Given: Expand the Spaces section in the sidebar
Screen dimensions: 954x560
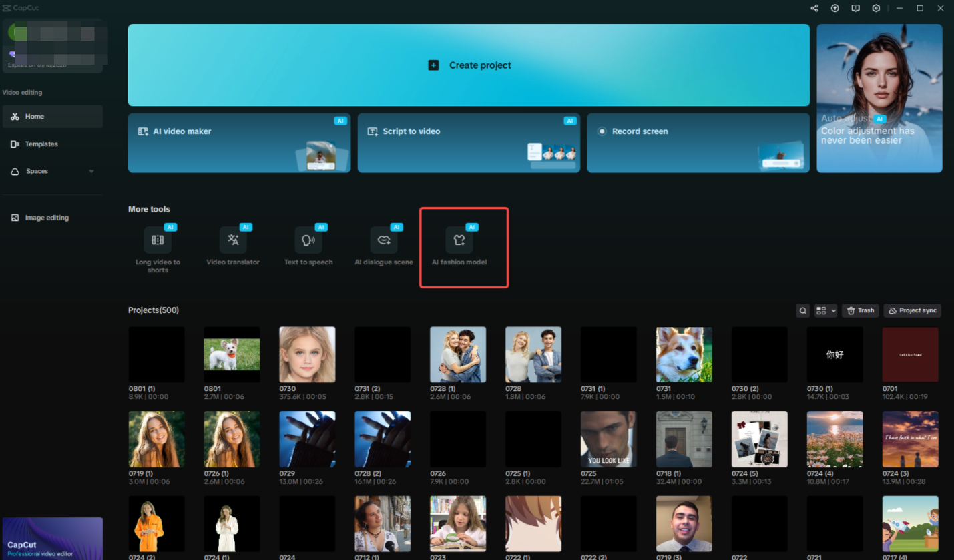Looking at the screenshot, I should coord(92,171).
